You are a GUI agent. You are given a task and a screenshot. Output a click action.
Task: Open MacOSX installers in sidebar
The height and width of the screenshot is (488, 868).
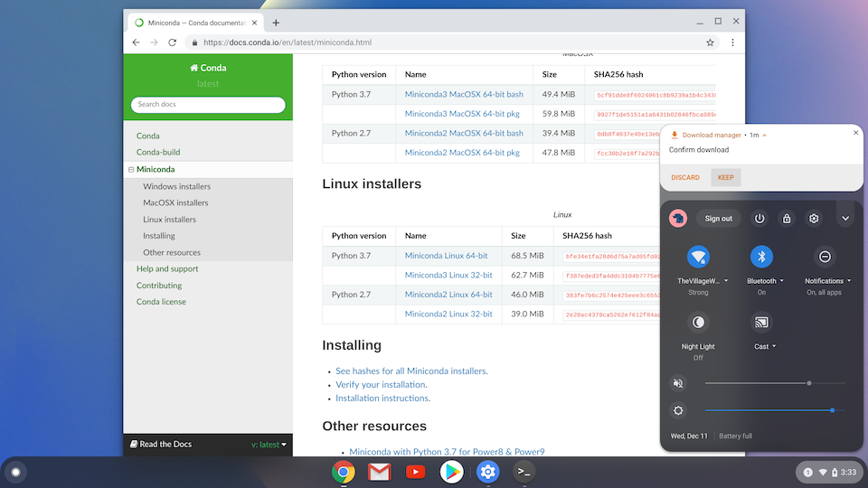tap(175, 203)
